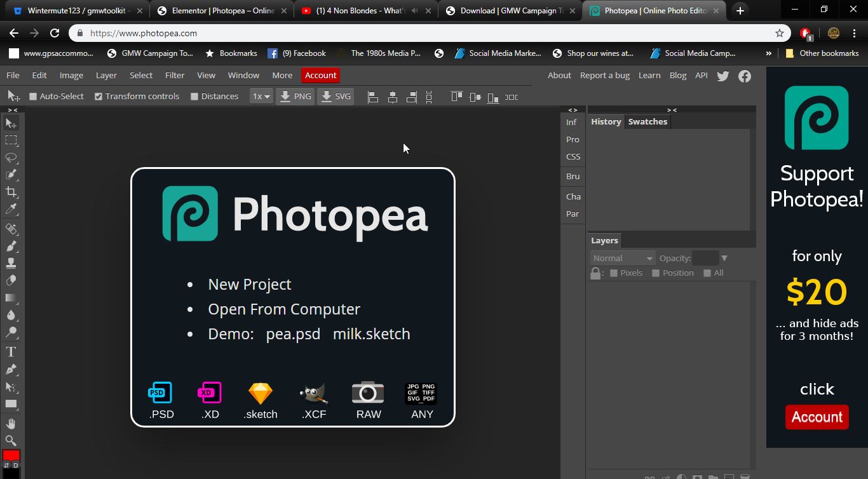The width and height of the screenshot is (868, 479).
Task: Open the File menu
Action: [x=13, y=75]
